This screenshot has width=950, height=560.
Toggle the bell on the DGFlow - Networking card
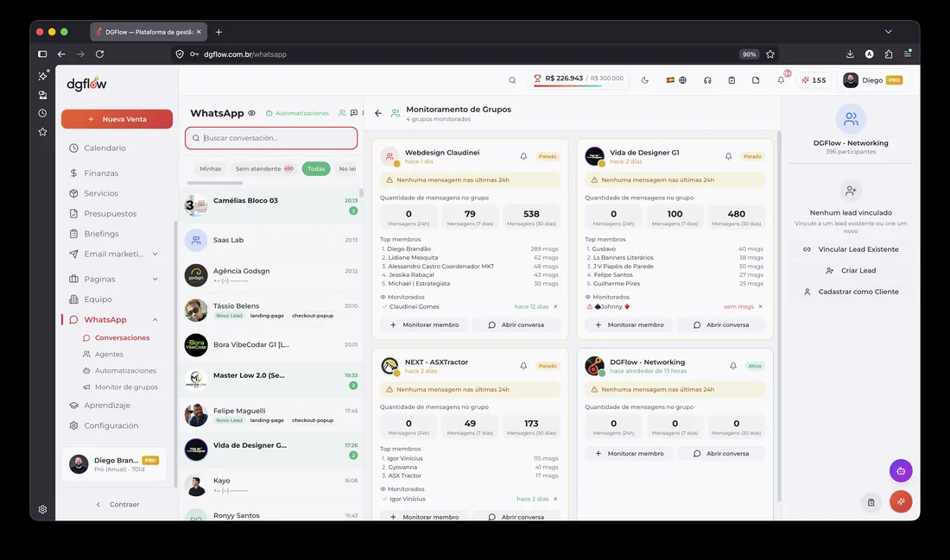[733, 366]
